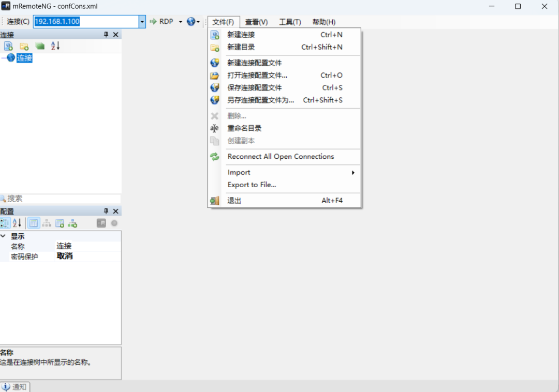This screenshot has width=559, height=392.
Task: Sort 配置 properties alphabetically
Action: [17, 223]
